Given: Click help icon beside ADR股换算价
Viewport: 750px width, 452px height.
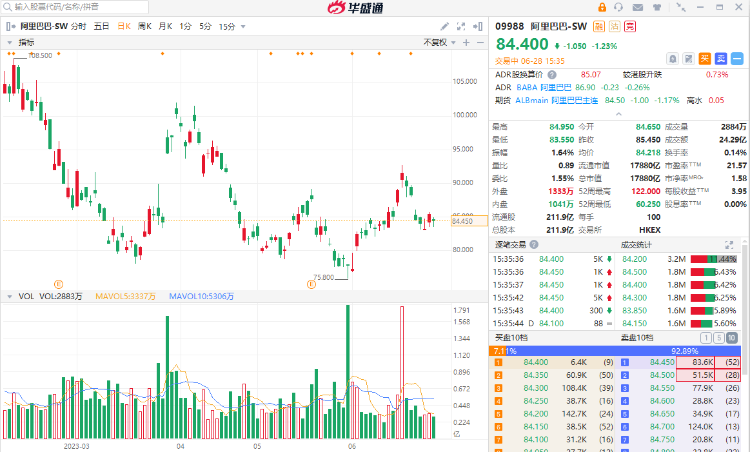Looking at the screenshot, I should tap(552, 75).
